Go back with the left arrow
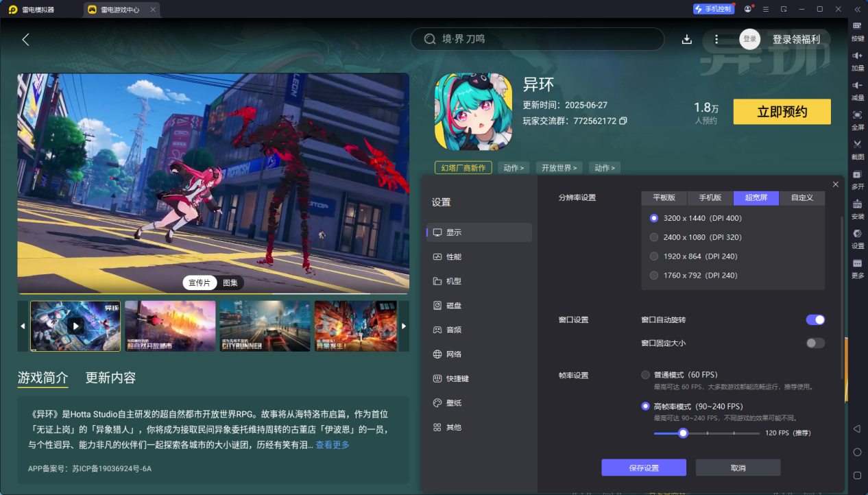 coord(25,39)
